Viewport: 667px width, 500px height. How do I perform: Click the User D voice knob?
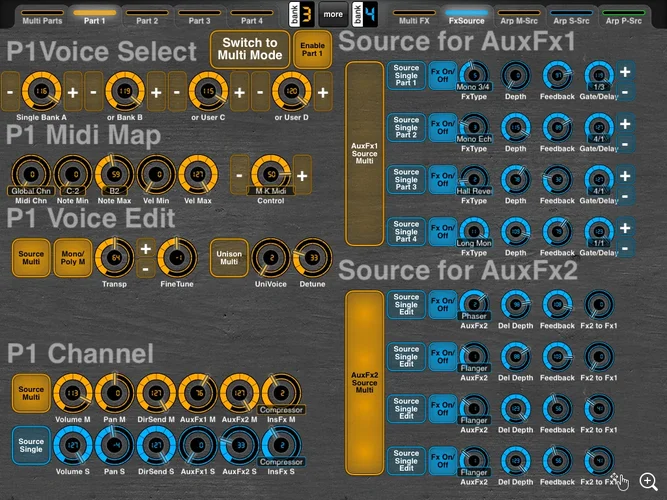tap(291, 91)
